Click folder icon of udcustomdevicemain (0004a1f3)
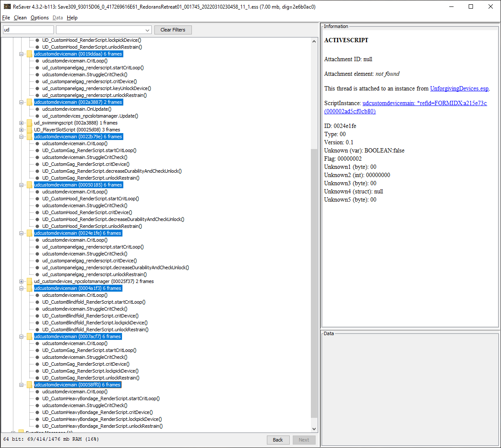This screenshot has width=501, height=448. point(29,288)
